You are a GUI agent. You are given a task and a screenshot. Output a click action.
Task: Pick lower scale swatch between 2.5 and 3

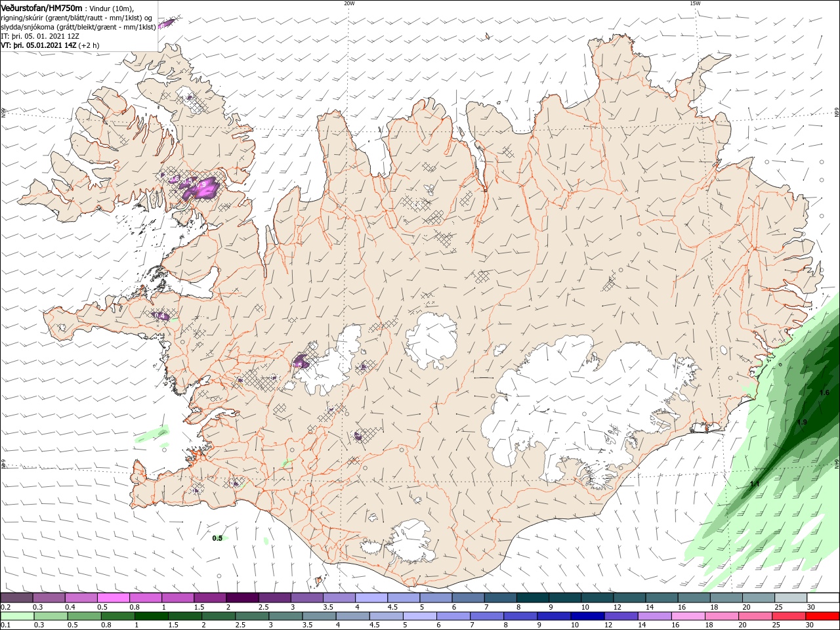click(252, 616)
